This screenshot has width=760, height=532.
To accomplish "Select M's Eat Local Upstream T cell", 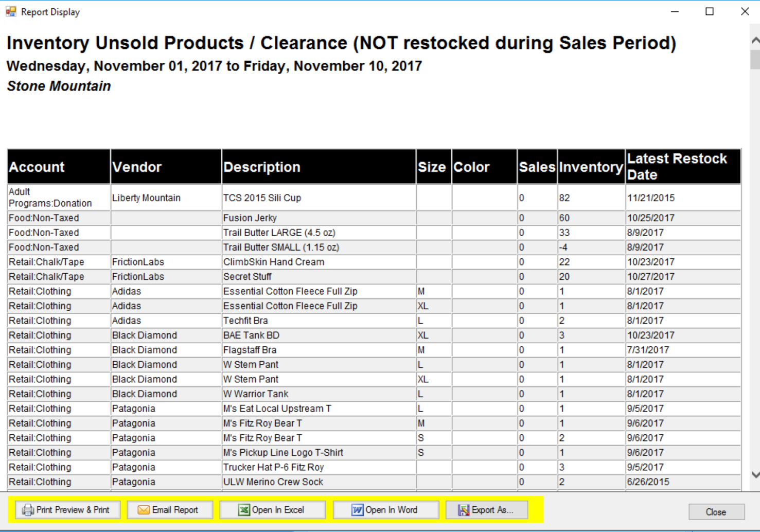I will coord(319,409).
